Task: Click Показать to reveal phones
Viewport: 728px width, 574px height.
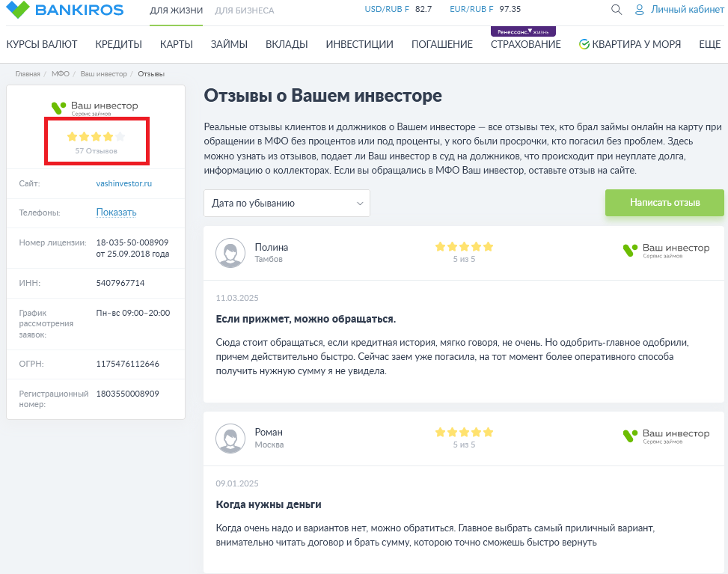Action: 116,213
